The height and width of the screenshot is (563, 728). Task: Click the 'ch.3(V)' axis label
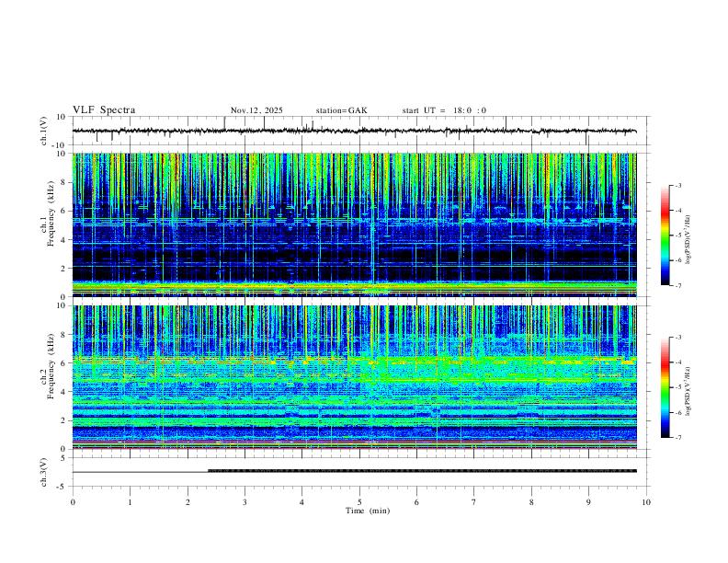point(44,472)
